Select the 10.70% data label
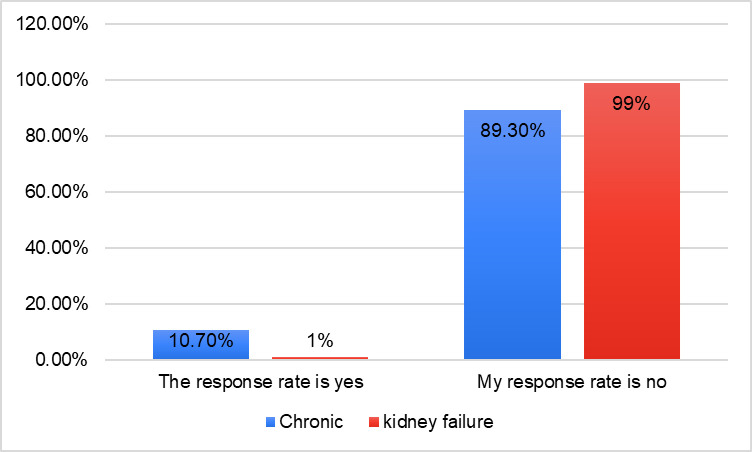752x452 pixels. tap(201, 341)
